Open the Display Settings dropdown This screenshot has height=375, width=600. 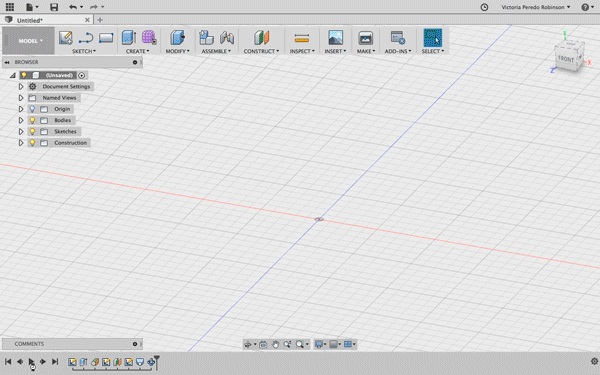(320, 344)
